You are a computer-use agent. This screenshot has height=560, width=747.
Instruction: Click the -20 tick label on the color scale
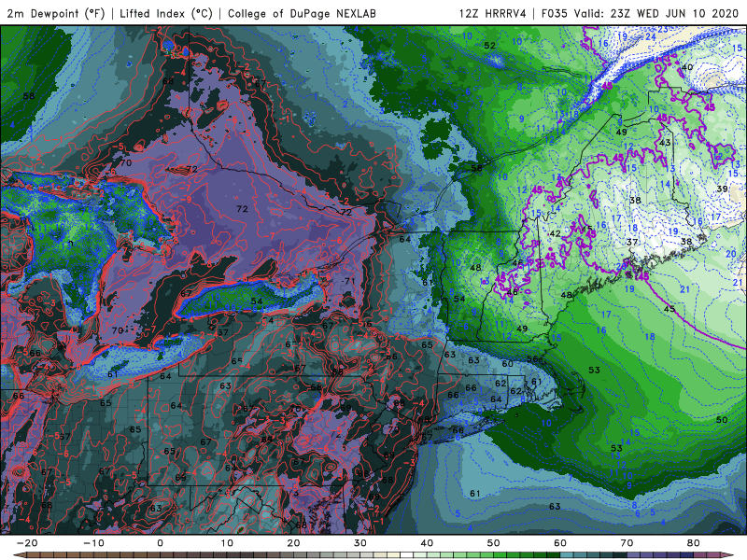pyautogui.click(x=27, y=542)
